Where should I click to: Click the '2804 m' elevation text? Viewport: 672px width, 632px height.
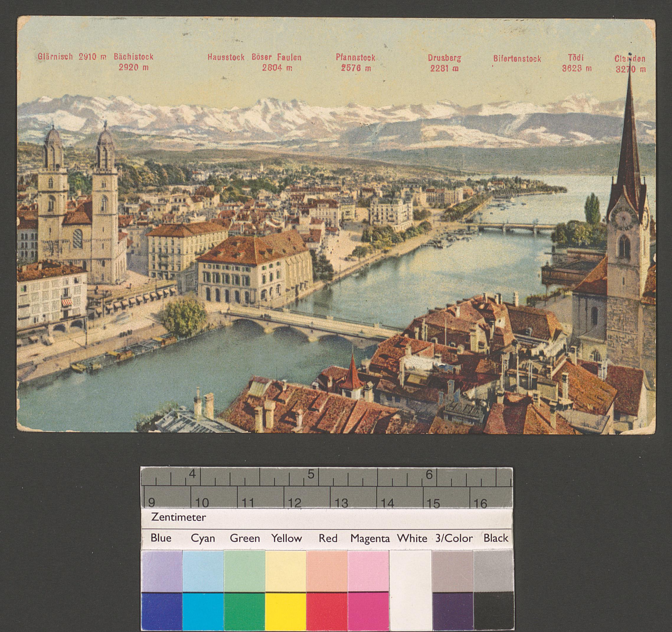tap(277, 68)
